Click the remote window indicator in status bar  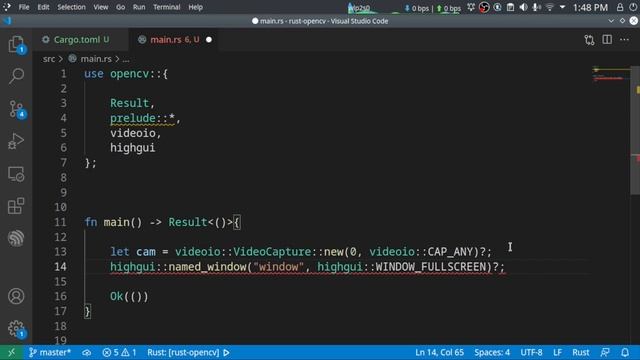click(11, 352)
